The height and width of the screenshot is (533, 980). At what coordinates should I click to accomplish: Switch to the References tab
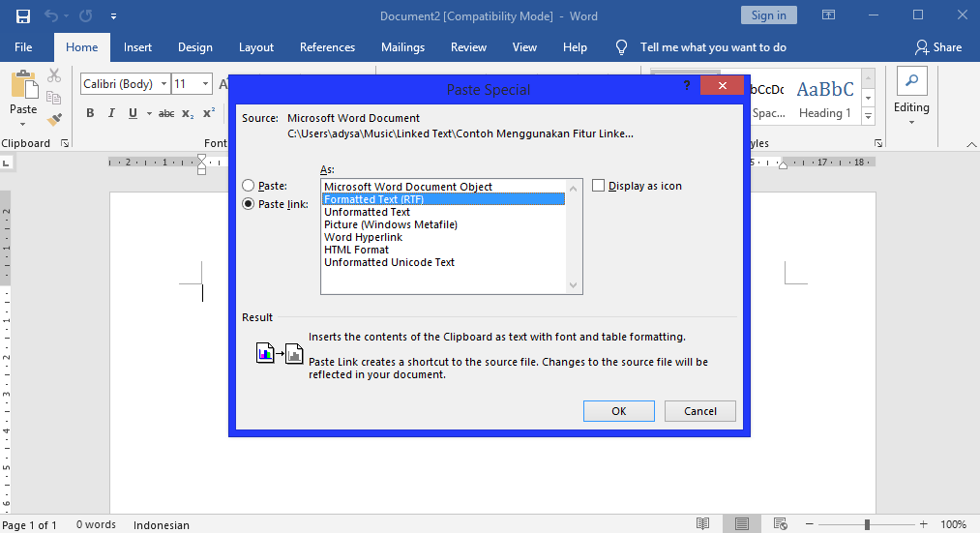click(328, 47)
